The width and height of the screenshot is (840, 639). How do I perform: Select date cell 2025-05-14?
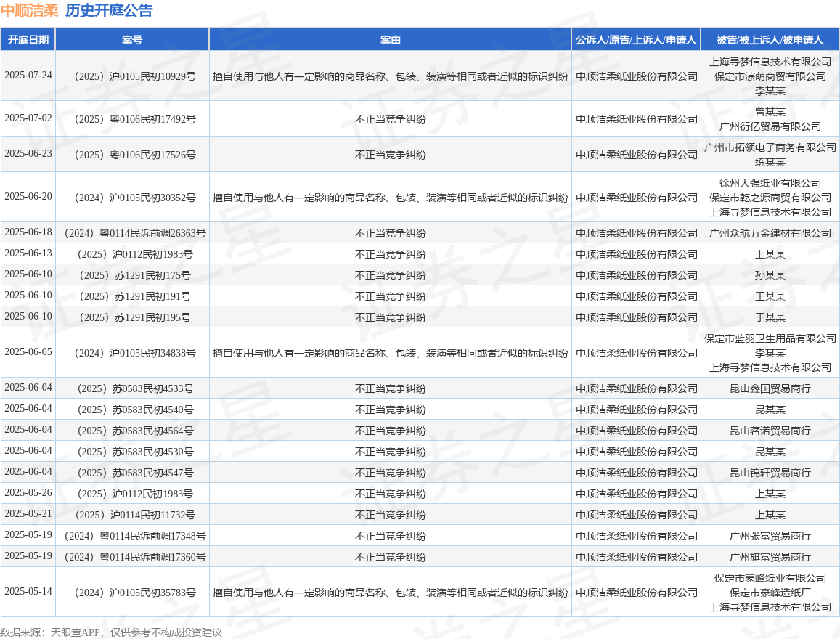(28, 591)
